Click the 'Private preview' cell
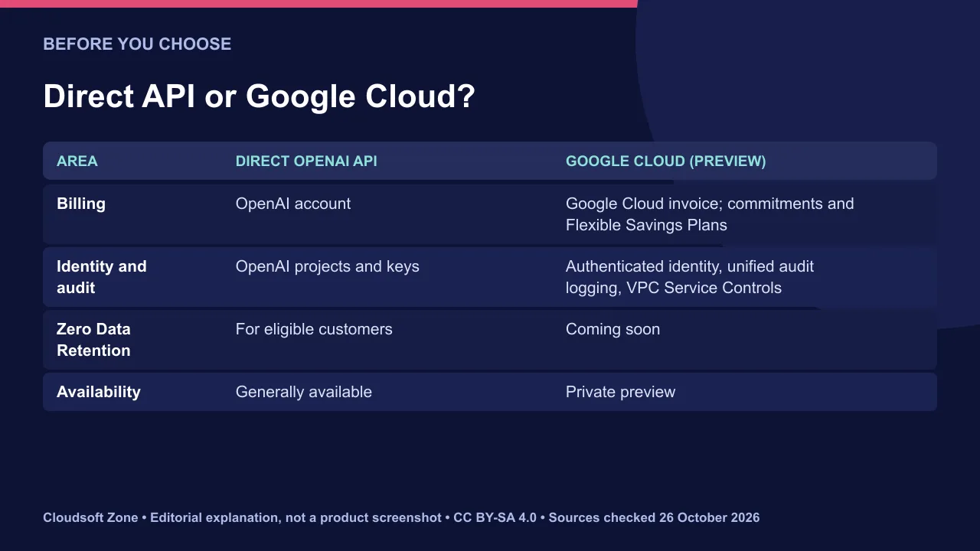980x551 pixels. click(x=620, y=392)
